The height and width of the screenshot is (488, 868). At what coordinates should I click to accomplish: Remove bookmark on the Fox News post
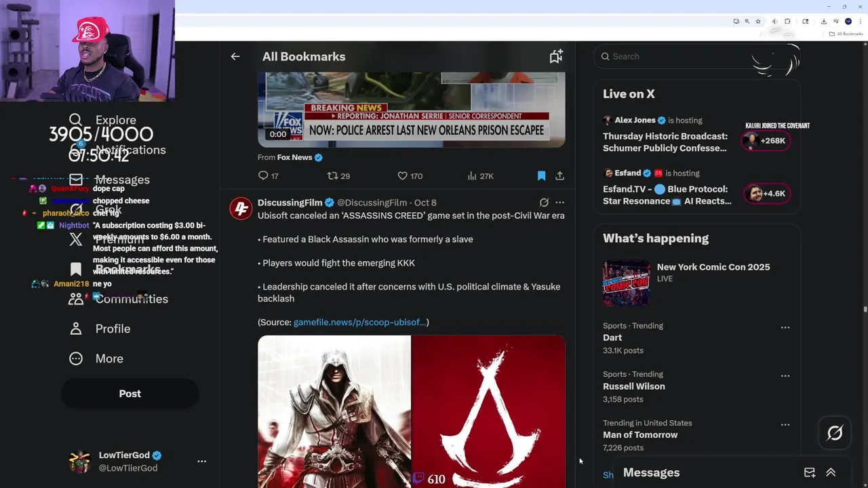(x=541, y=176)
